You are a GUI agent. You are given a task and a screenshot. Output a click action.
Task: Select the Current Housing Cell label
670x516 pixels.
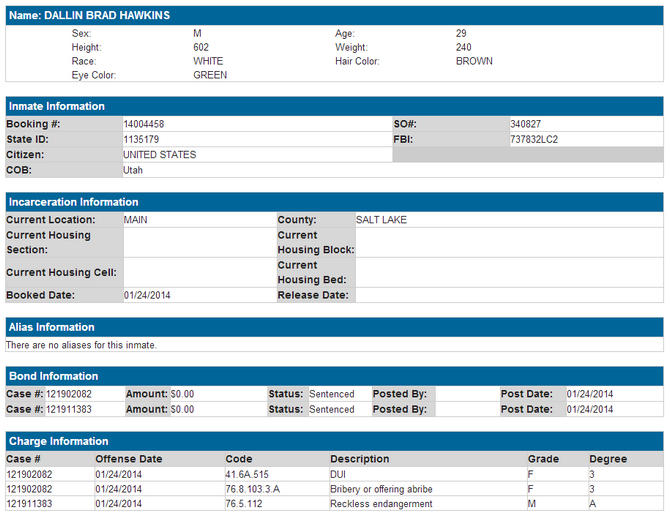tap(61, 273)
